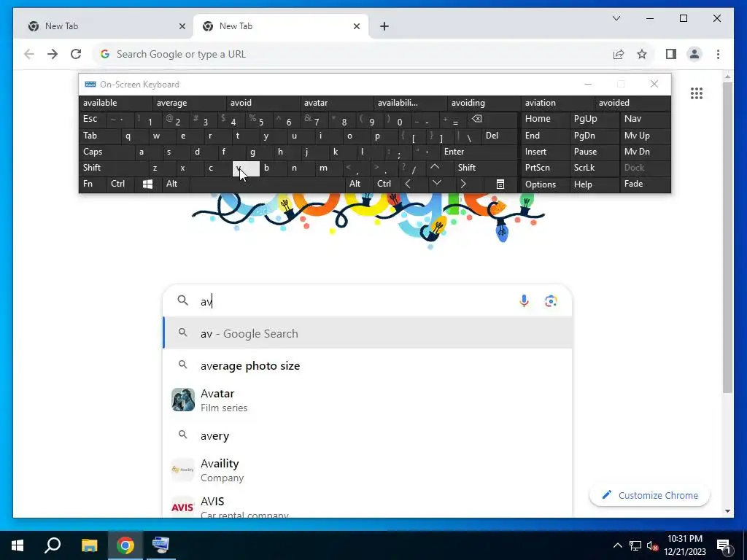Open On-Screen Keyboard taskbar icon
Image resolution: width=747 pixels, height=560 pixels.
pos(160,545)
